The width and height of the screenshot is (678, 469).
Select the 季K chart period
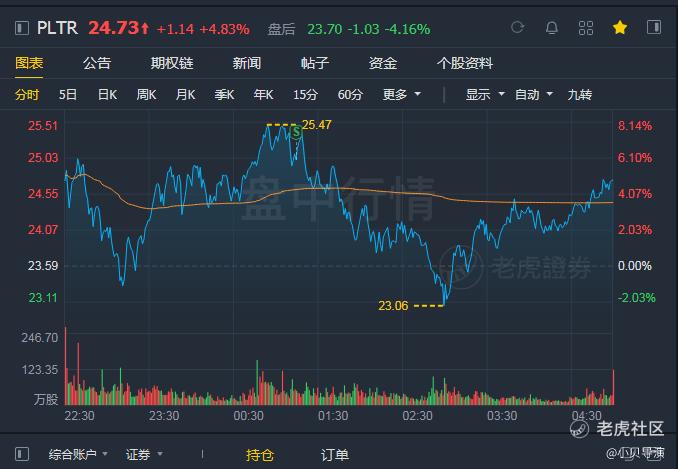click(x=224, y=94)
